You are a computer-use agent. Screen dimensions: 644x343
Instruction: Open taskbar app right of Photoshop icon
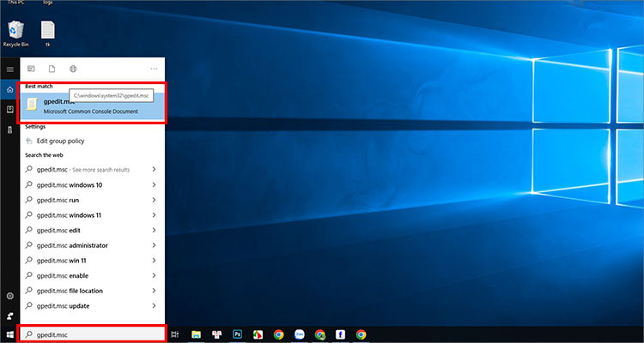258,334
